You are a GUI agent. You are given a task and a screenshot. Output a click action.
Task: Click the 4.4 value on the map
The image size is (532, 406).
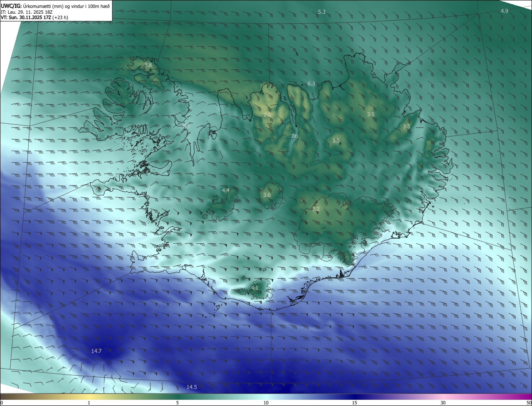coord(226,191)
